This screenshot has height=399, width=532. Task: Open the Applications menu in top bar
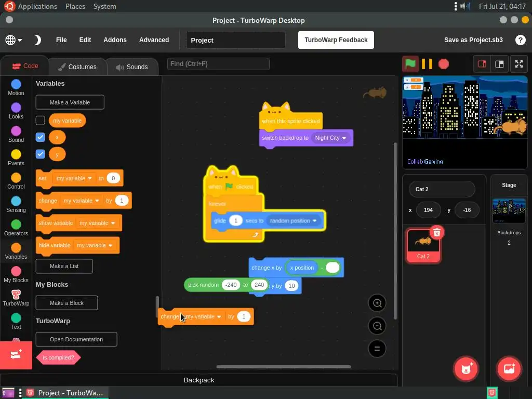[x=37, y=6]
